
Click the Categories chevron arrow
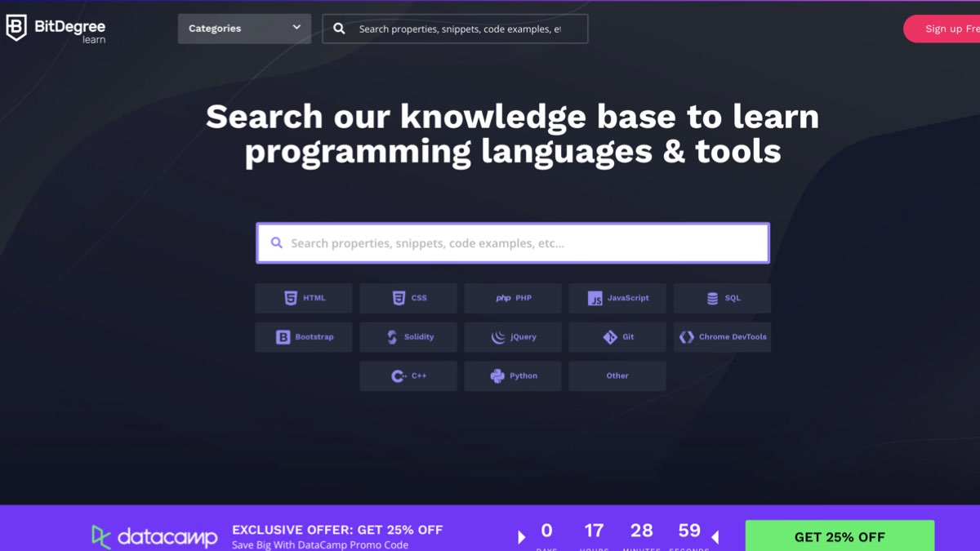[x=296, y=28]
